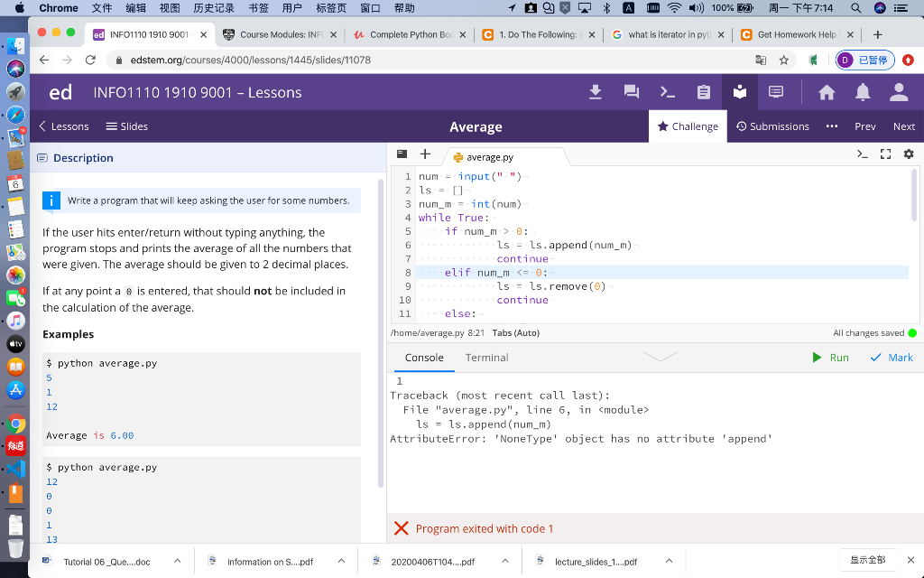Click the edstem.org address bar
This screenshot has height=578, width=924.
coord(433,60)
